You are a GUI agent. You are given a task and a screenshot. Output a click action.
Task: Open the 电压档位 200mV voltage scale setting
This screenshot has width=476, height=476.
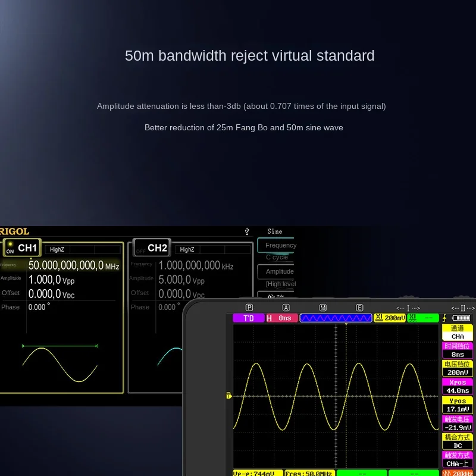coord(457,368)
